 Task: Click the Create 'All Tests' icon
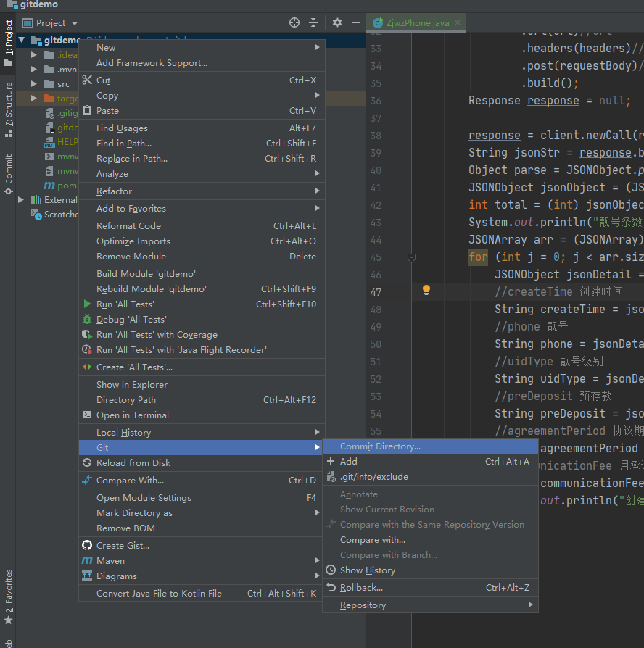tap(87, 367)
